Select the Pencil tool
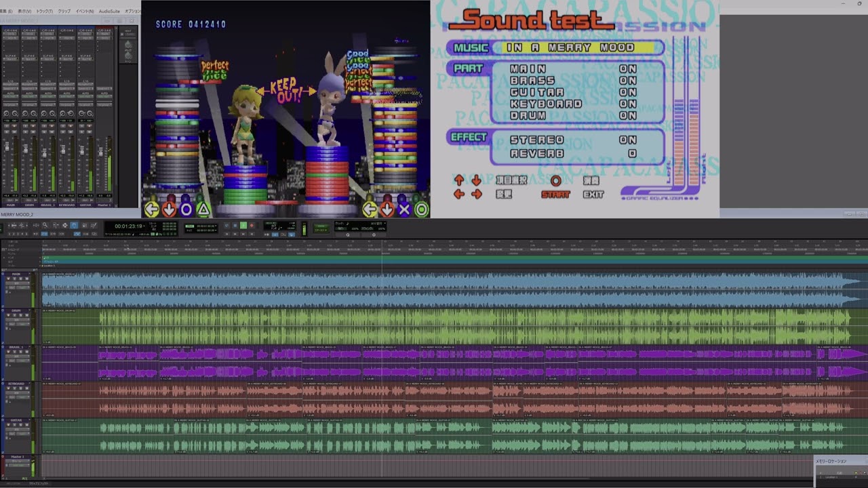Image resolution: width=868 pixels, height=488 pixels. (94, 224)
